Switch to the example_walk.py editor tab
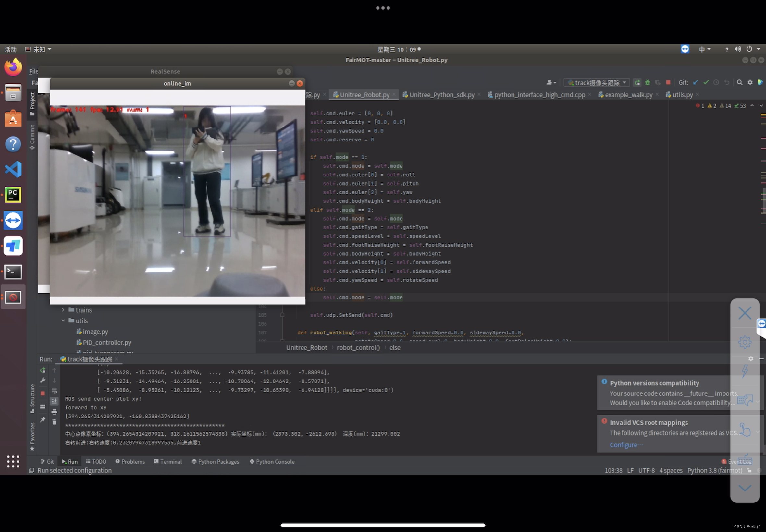The height and width of the screenshot is (532, 766). pos(628,95)
